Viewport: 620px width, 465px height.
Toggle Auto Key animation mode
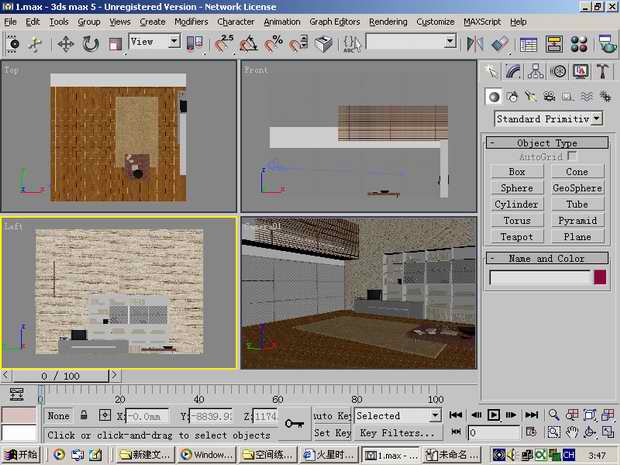(332, 416)
